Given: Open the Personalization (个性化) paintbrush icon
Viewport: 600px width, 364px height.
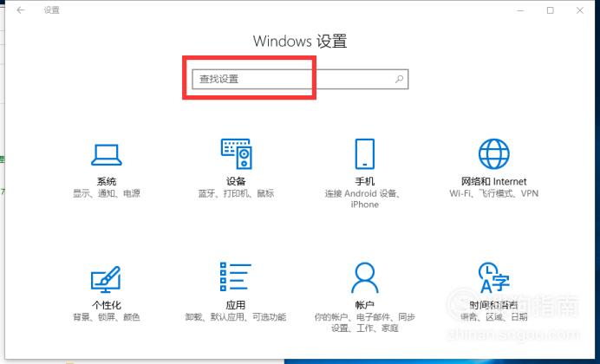Looking at the screenshot, I should (x=106, y=278).
